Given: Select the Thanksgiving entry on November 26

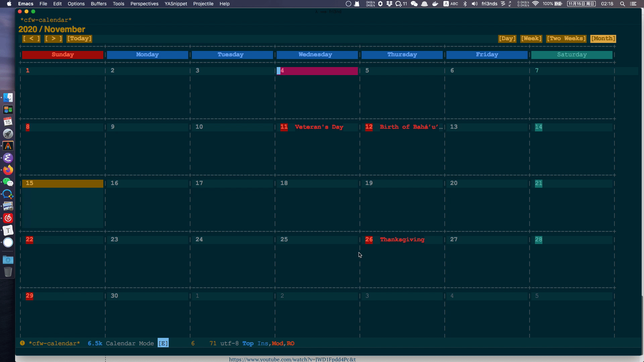Looking at the screenshot, I should 402,240.
